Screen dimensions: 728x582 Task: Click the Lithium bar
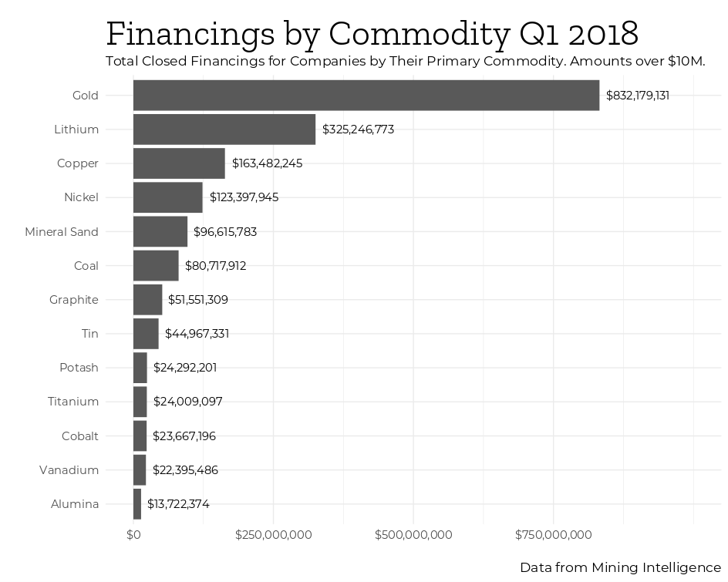coord(224,130)
